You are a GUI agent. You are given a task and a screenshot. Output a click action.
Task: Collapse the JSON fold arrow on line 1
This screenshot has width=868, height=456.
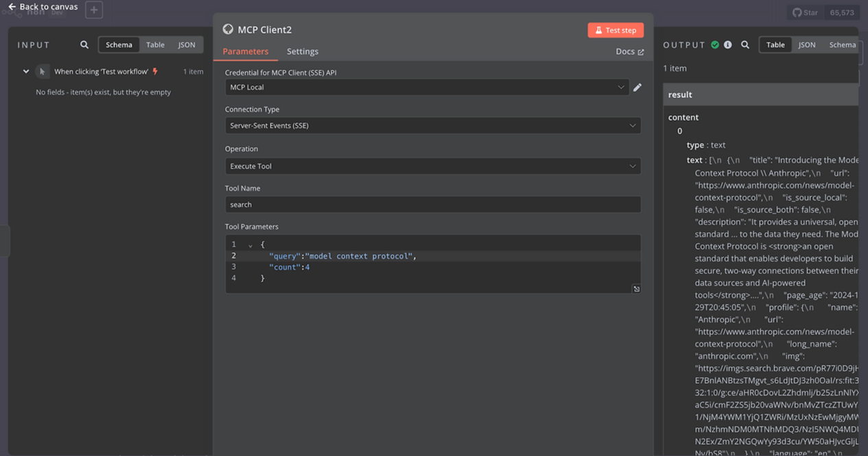(x=250, y=245)
